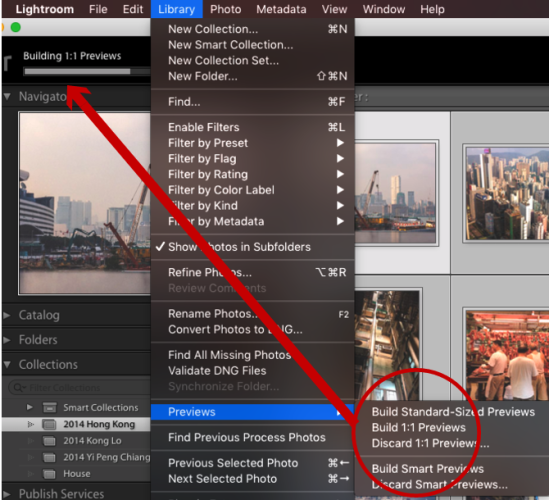Click the Navigator preview image
Image resolution: width=549 pixels, height=500 pixels.
tap(84, 203)
